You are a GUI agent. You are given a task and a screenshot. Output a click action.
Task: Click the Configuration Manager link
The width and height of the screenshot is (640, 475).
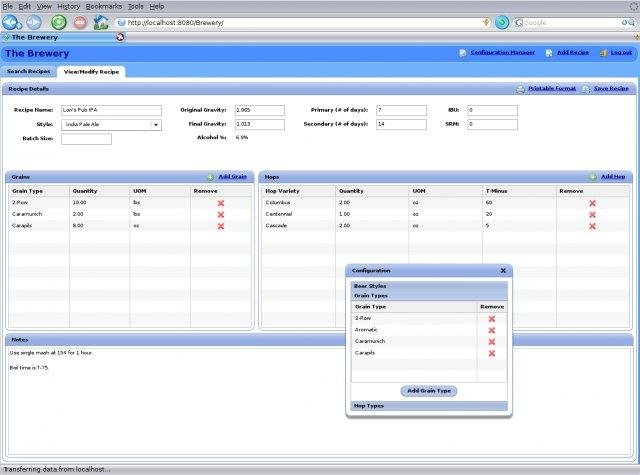(502, 53)
